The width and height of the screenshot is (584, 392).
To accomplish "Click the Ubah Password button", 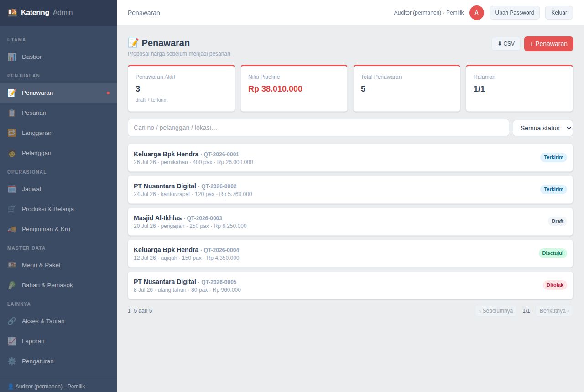I will [x=515, y=13].
